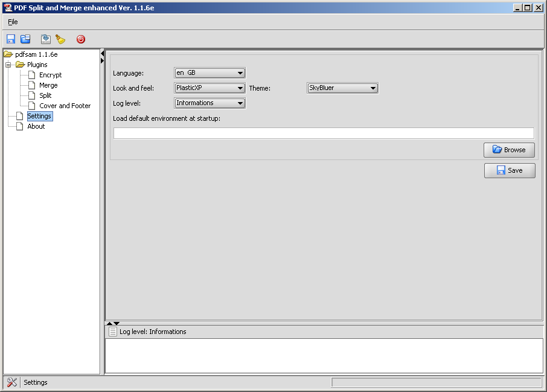Image resolution: width=547 pixels, height=392 pixels.
Task: Open the Merge plugin
Action: pos(48,85)
